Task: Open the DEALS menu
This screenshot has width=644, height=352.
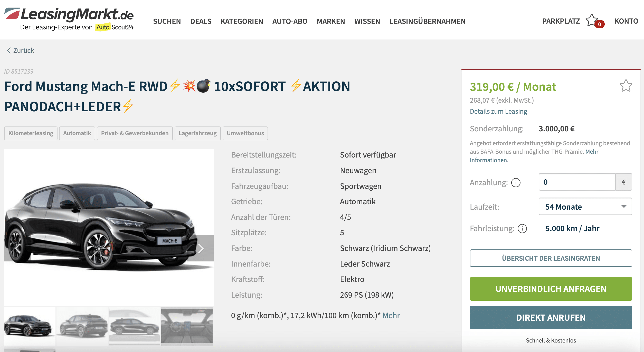Action: [201, 21]
